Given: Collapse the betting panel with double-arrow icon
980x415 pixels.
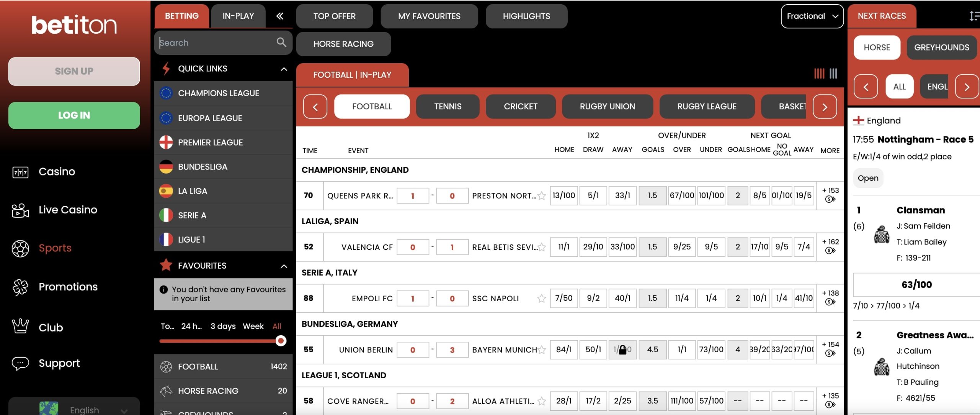Looking at the screenshot, I should tap(280, 16).
